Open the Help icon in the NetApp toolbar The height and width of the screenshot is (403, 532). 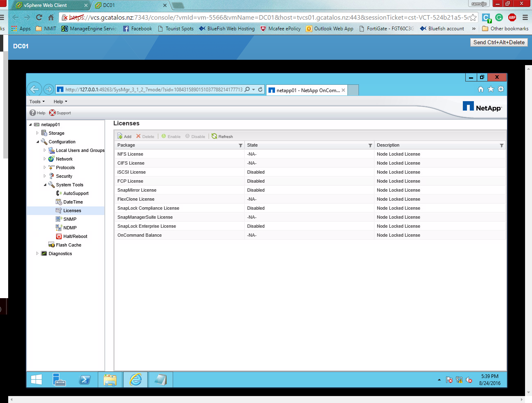[33, 113]
